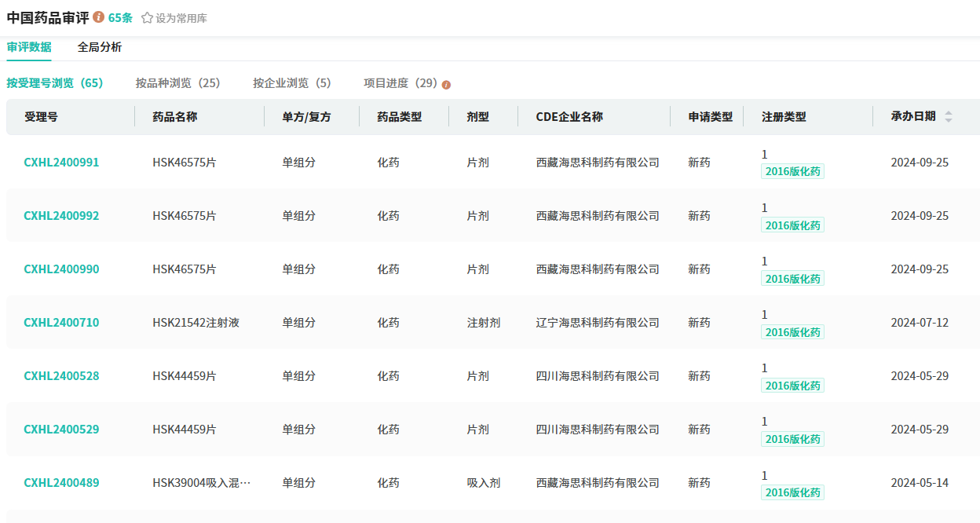The width and height of the screenshot is (980, 523).
Task: Click HSK21542注射液 drug name cell
Action: [196, 323]
